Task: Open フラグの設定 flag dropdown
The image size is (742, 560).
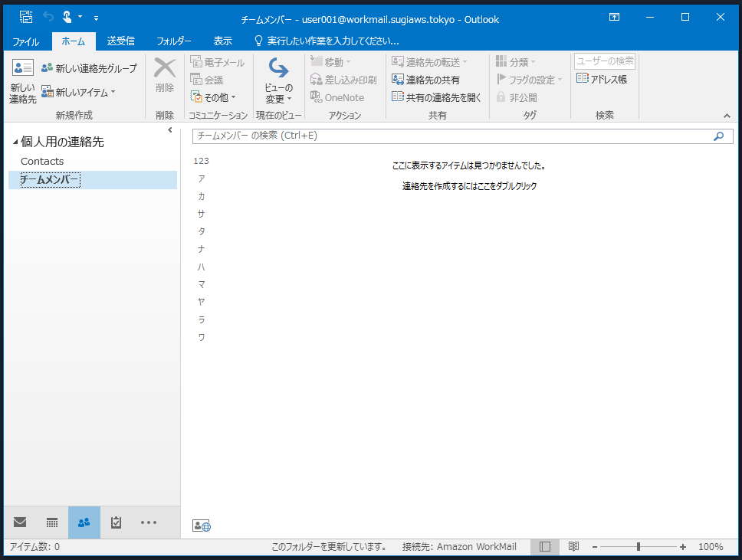Action: tap(529, 80)
